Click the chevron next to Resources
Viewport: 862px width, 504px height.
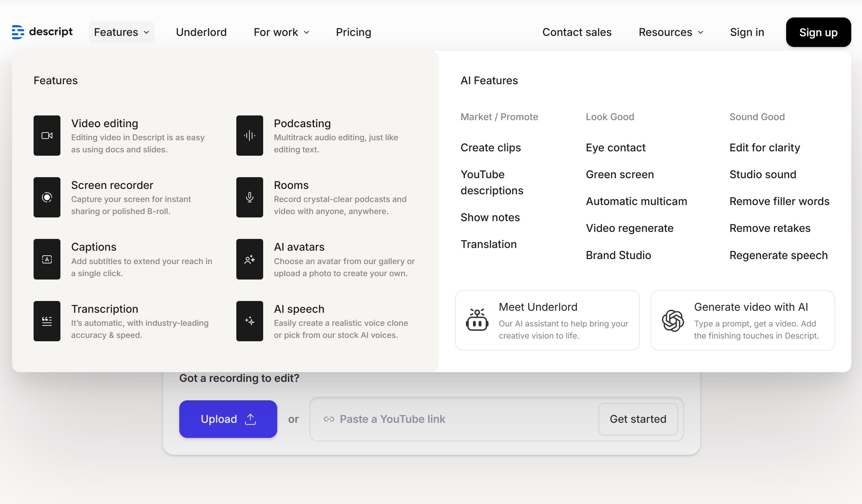pyautogui.click(x=701, y=33)
